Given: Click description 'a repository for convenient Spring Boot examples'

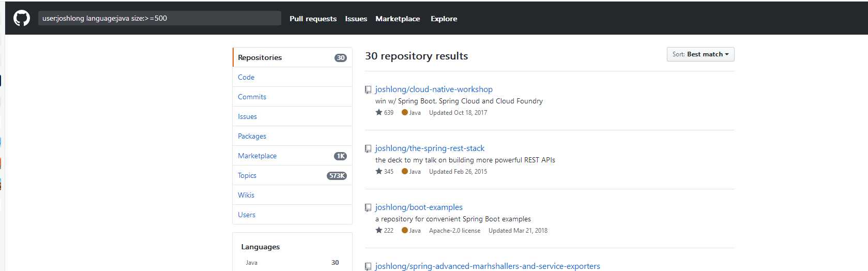Looking at the screenshot, I should pos(453,219).
